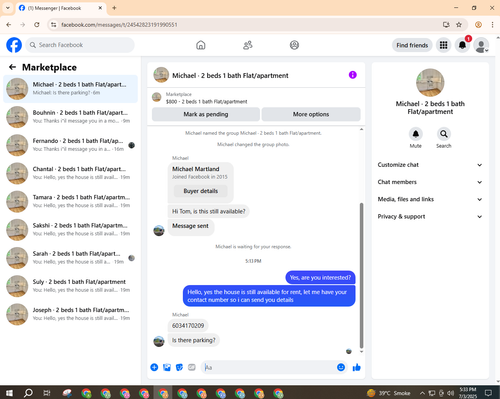Go to the Home feed icon
The height and width of the screenshot is (399, 500).
click(x=201, y=45)
